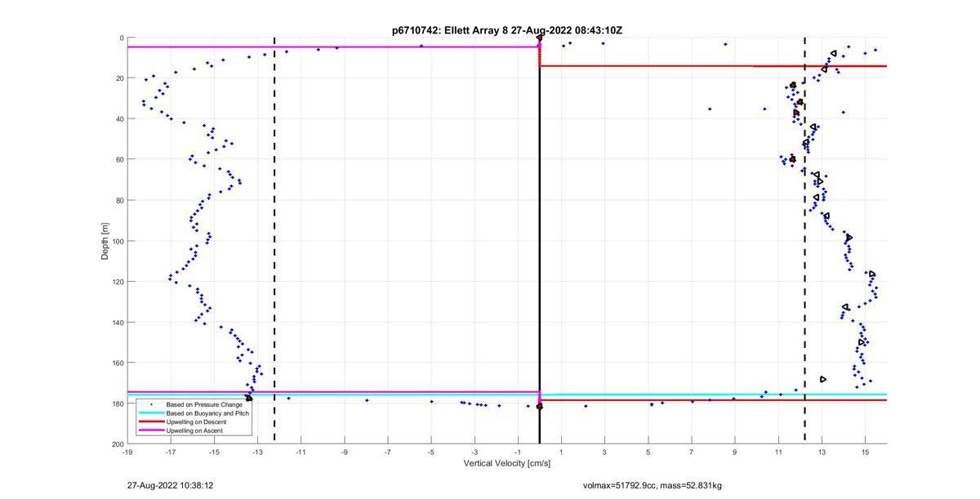Click the y-axis tick label '160'
This screenshot has height=499, width=980.
pyautogui.click(x=118, y=363)
